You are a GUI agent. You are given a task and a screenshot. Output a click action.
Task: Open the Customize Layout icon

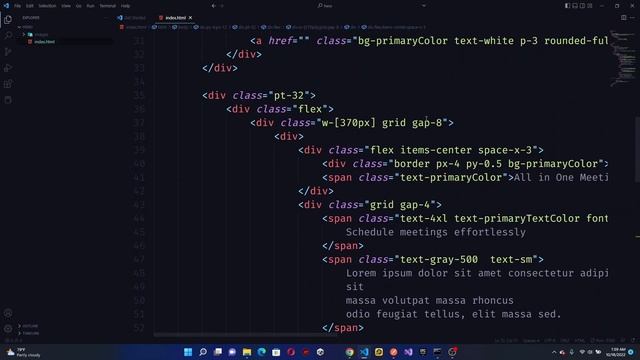click(x=590, y=6)
